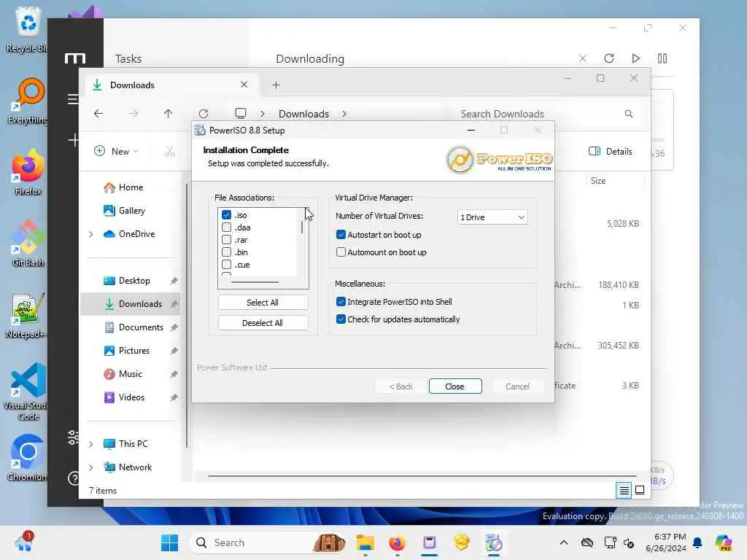The image size is (747, 560).
Task: Check the .daa file association
Action: [226, 227]
